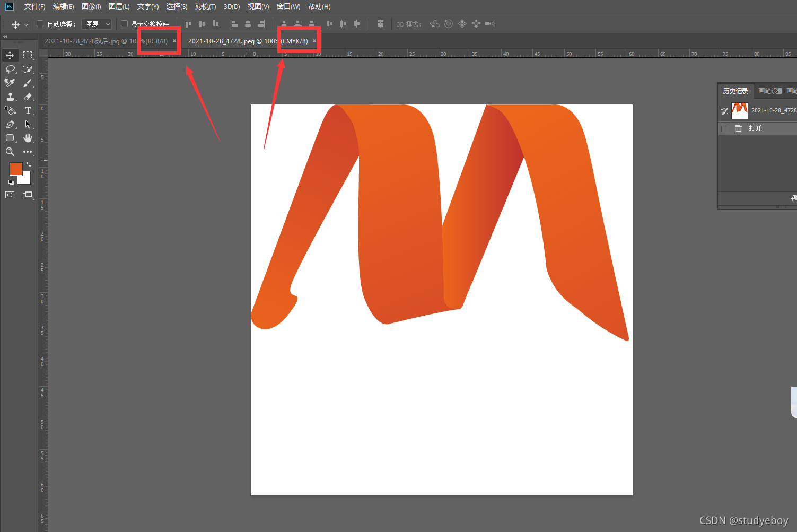This screenshot has height=532, width=797.
Task: Open the 帮助(H) menu
Action: pyautogui.click(x=319, y=6)
